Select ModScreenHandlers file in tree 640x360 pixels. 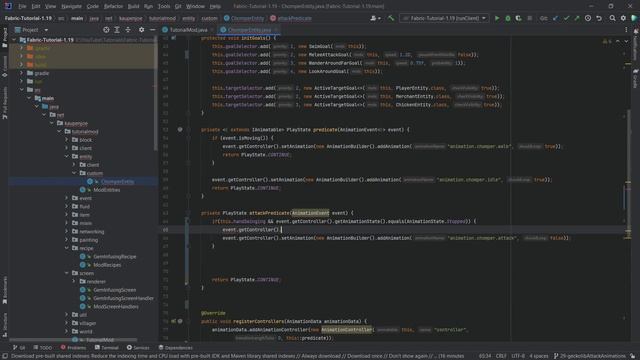click(116, 307)
